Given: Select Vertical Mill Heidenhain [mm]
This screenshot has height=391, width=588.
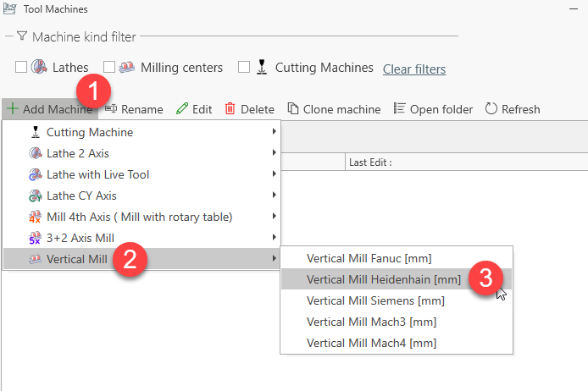Looking at the screenshot, I should point(383,279).
